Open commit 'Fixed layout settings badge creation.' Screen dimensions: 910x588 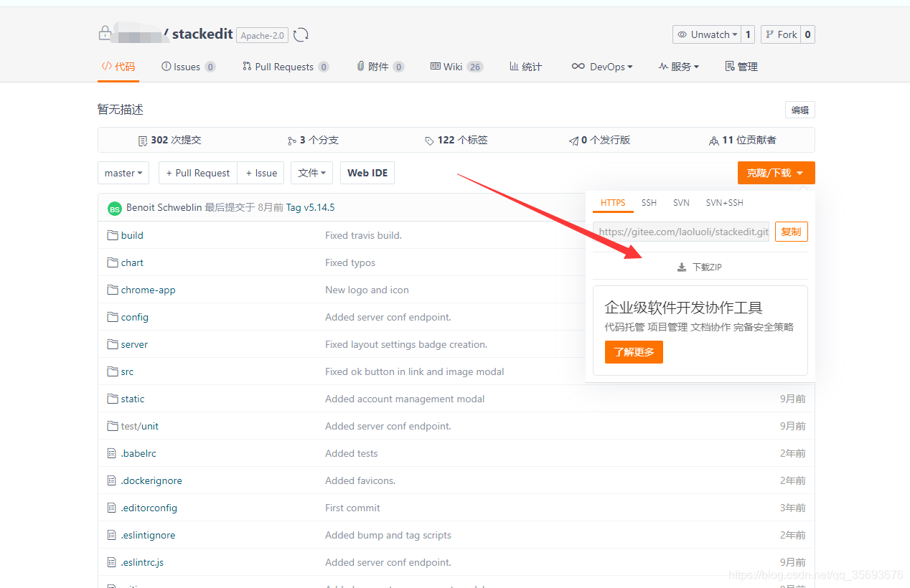406,344
